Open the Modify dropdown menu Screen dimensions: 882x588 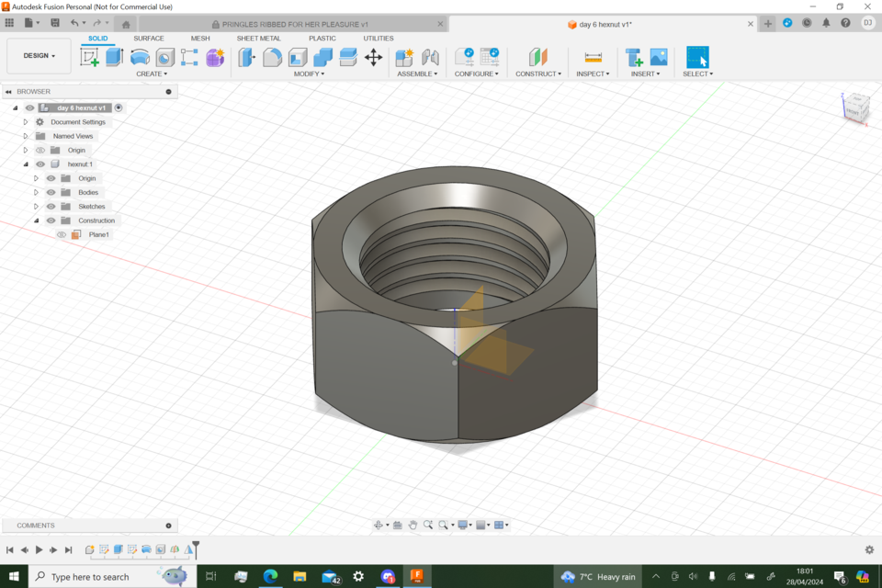pos(309,73)
